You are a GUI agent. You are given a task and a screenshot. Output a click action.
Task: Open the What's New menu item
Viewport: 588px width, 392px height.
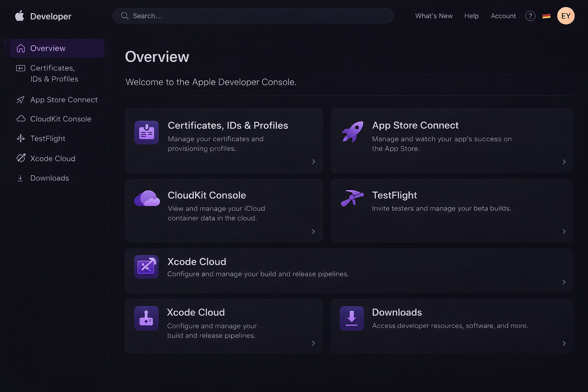pyautogui.click(x=434, y=16)
